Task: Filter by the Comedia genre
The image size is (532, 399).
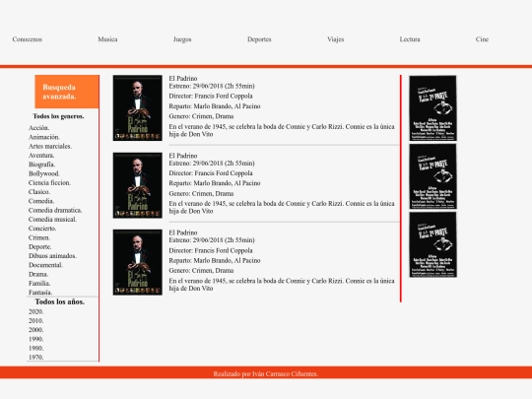Action: pos(41,201)
